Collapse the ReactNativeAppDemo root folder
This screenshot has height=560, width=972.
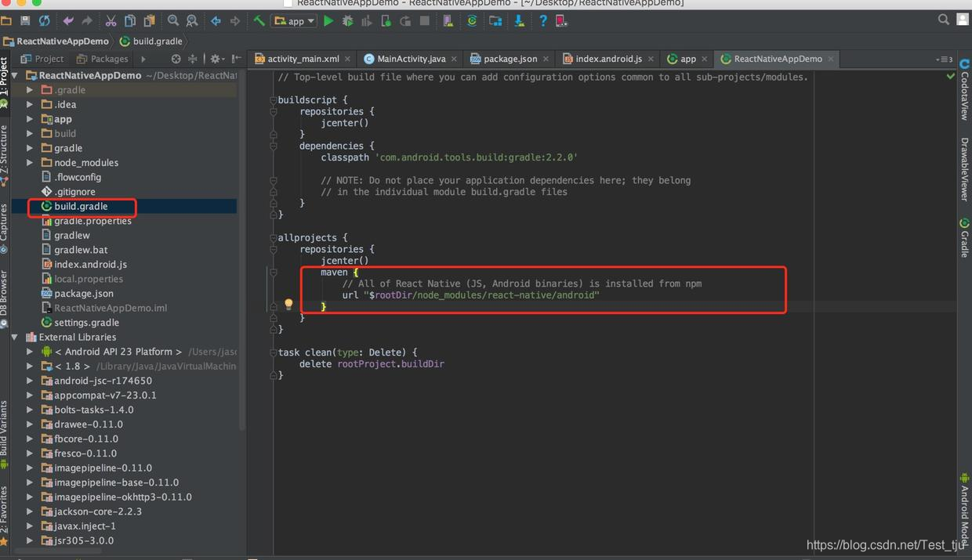[15, 76]
